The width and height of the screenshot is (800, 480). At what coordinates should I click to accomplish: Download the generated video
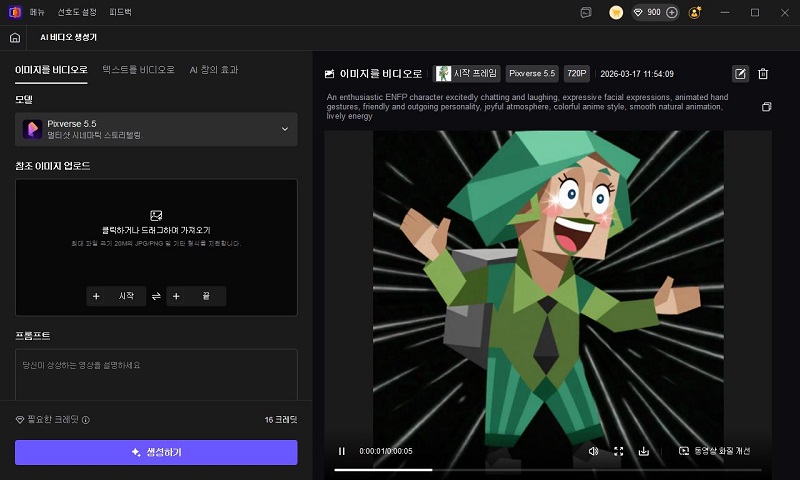pos(644,451)
